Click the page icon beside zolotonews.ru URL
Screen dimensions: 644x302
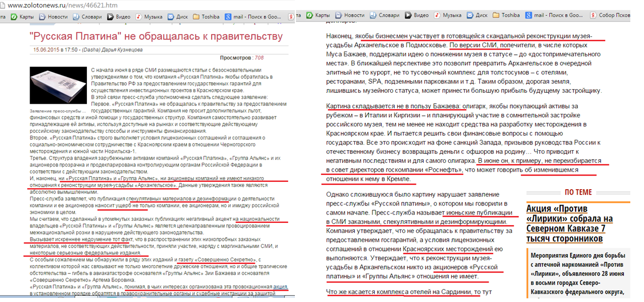tap(4, 5)
